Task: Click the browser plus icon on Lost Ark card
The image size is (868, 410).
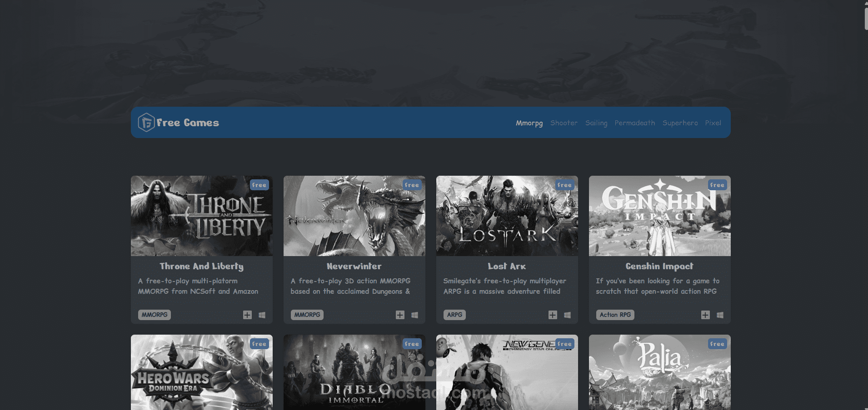Action: click(x=553, y=315)
